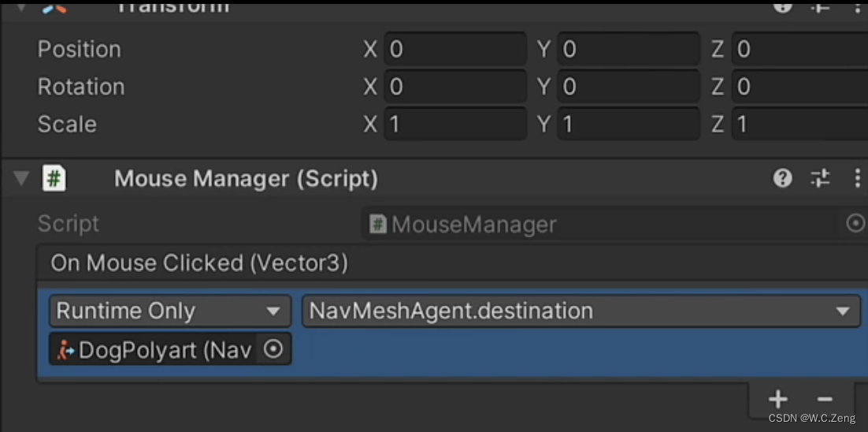The width and height of the screenshot is (868, 432).
Task: Open the Runtime Only dropdown
Action: click(x=169, y=311)
